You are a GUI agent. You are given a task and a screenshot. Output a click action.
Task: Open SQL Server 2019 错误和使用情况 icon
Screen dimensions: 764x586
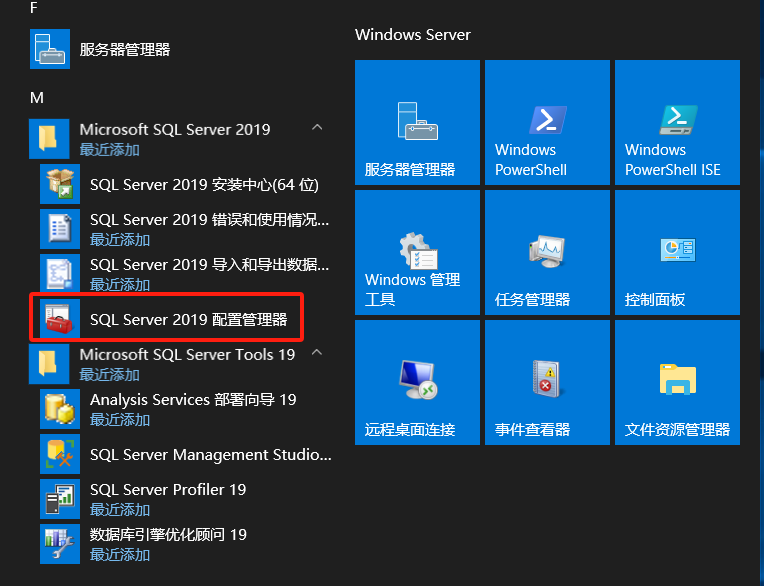[x=59, y=229]
